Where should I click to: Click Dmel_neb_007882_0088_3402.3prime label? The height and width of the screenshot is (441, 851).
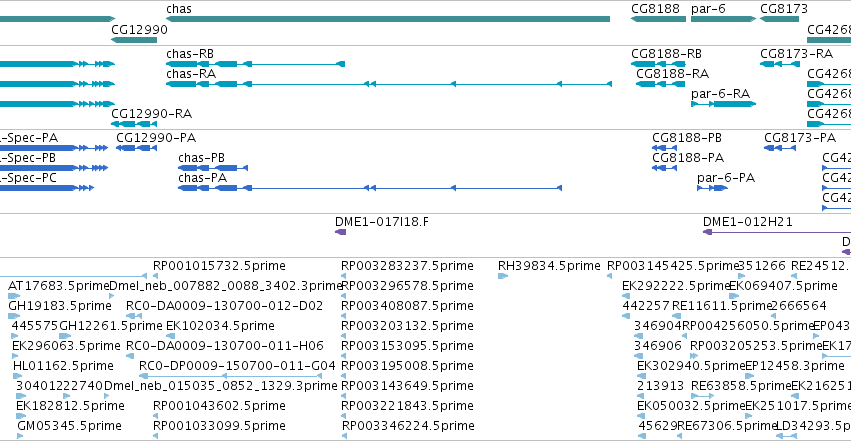[x=226, y=286]
